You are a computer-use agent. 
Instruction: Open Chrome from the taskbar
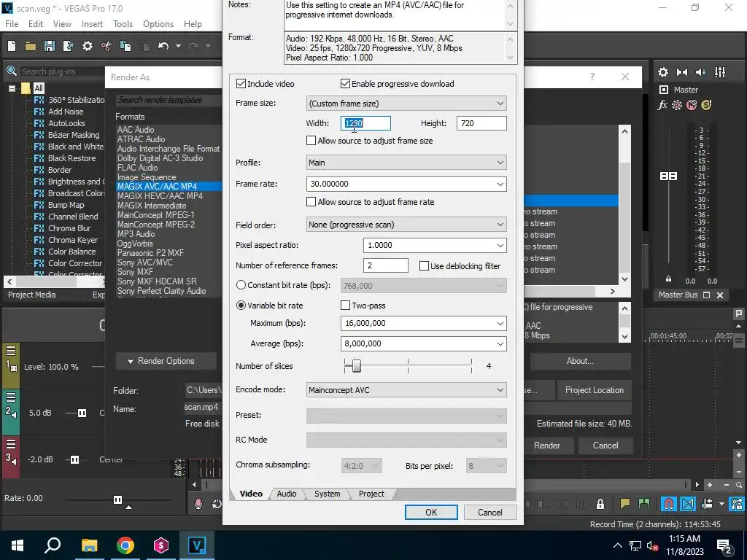tap(125, 545)
